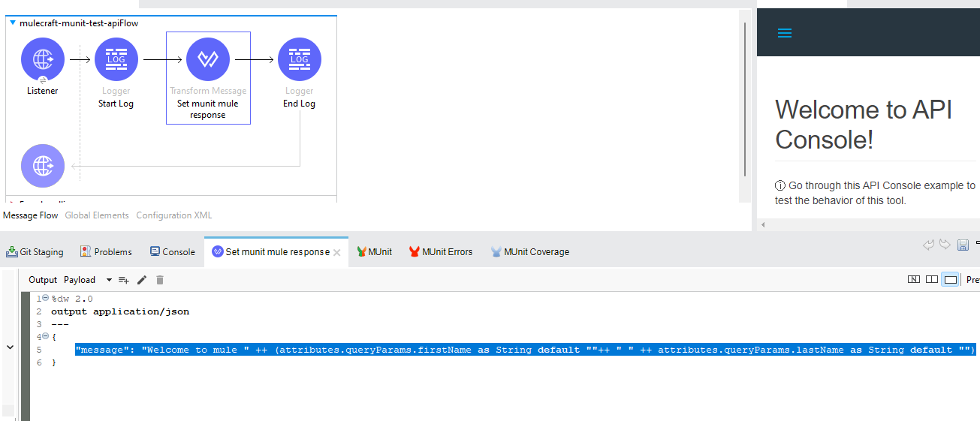
Task: Close the Set munit mule response tab
Action: point(337,253)
